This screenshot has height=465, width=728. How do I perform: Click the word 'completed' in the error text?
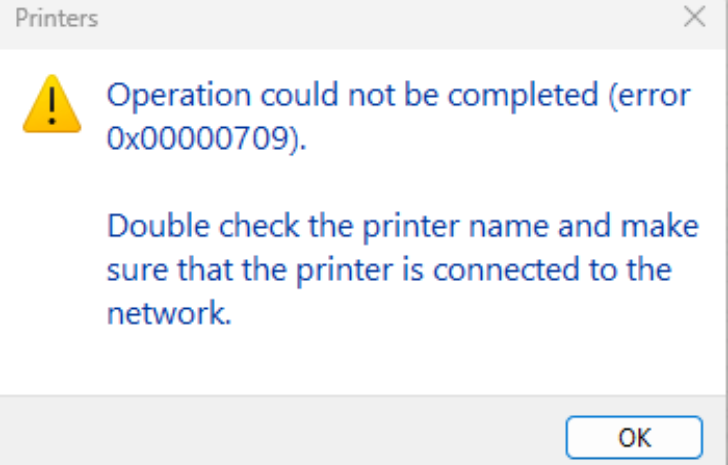[523, 96]
